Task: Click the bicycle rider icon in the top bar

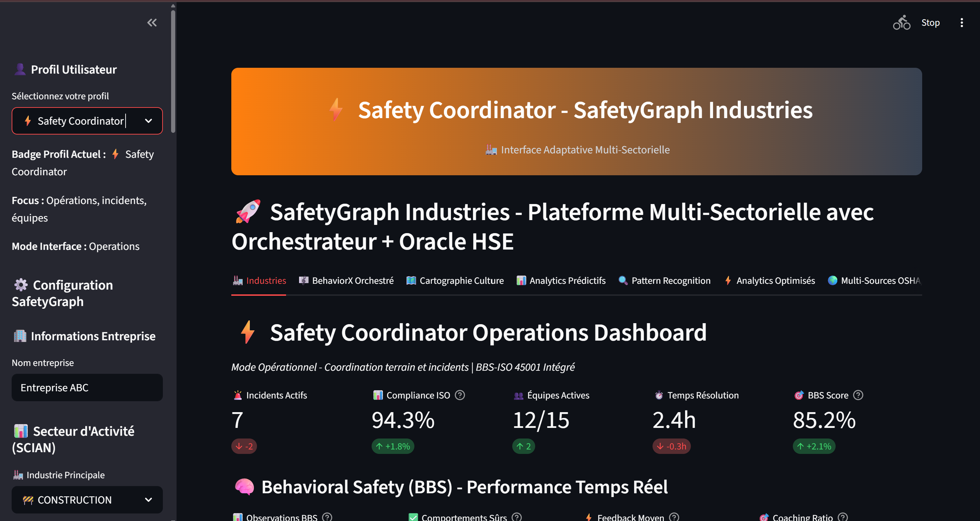Action: pos(902,23)
